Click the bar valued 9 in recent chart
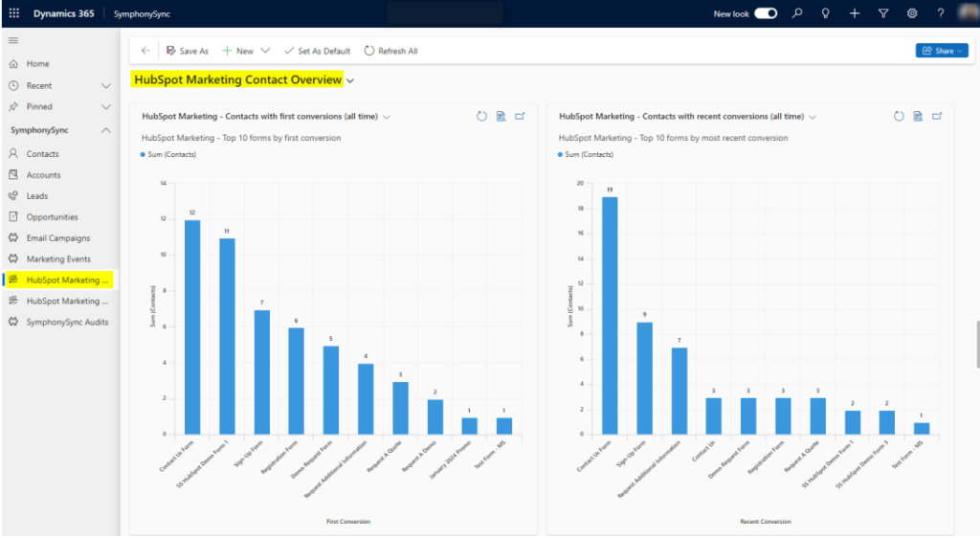980x538 pixels. (644, 378)
